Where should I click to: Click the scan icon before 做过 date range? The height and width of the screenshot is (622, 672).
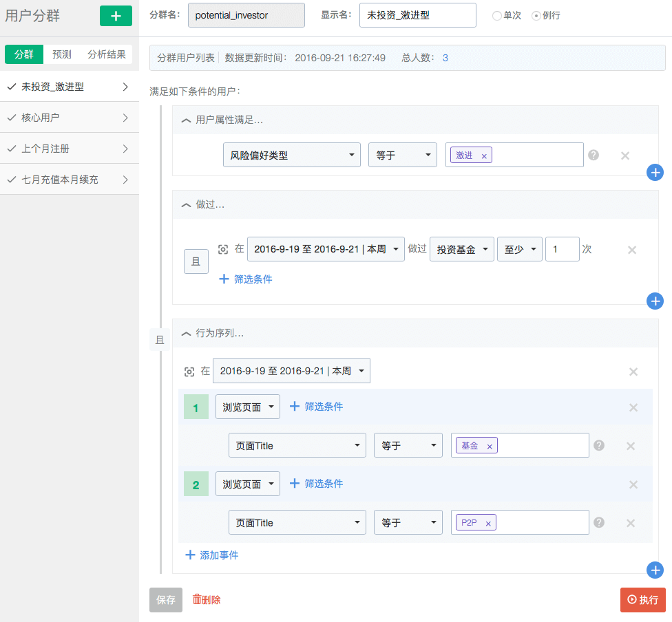coord(223,250)
